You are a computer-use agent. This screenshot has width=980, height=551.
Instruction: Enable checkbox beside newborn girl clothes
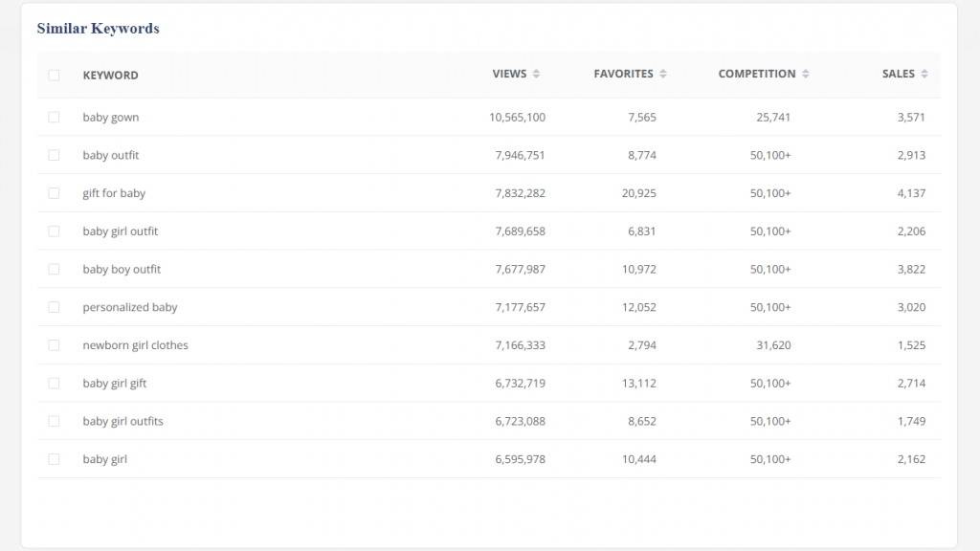[54, 345]
